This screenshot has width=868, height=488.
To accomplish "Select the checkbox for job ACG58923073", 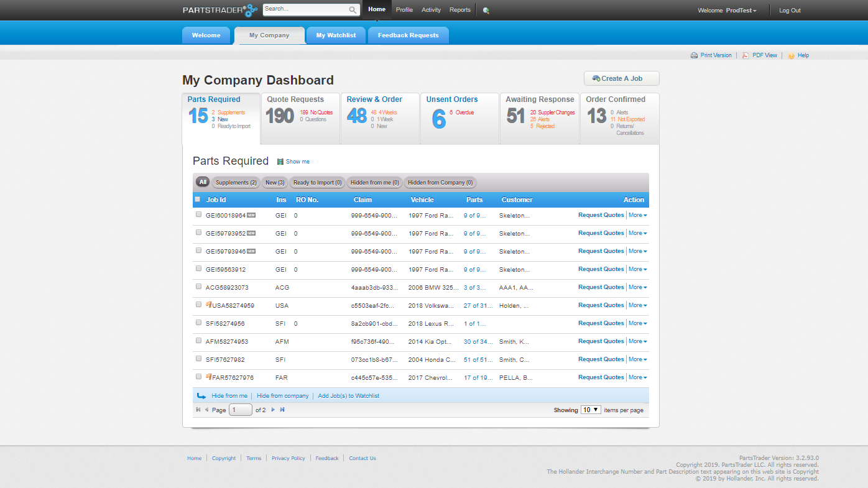I will pyautogui.click(x=198, y=287).
